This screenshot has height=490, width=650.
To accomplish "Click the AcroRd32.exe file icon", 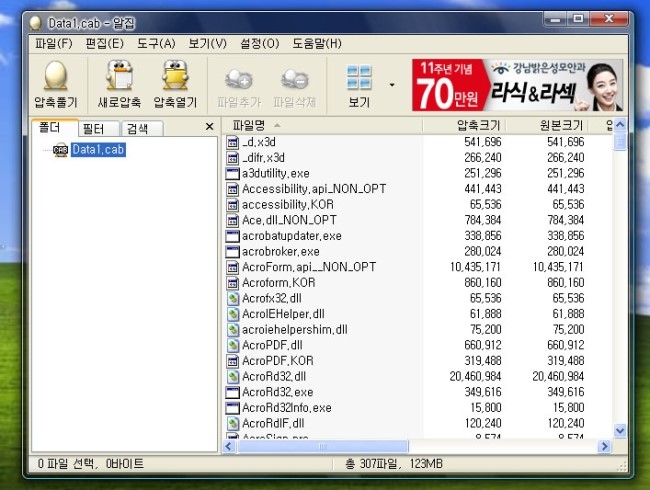I will (233, 392).
